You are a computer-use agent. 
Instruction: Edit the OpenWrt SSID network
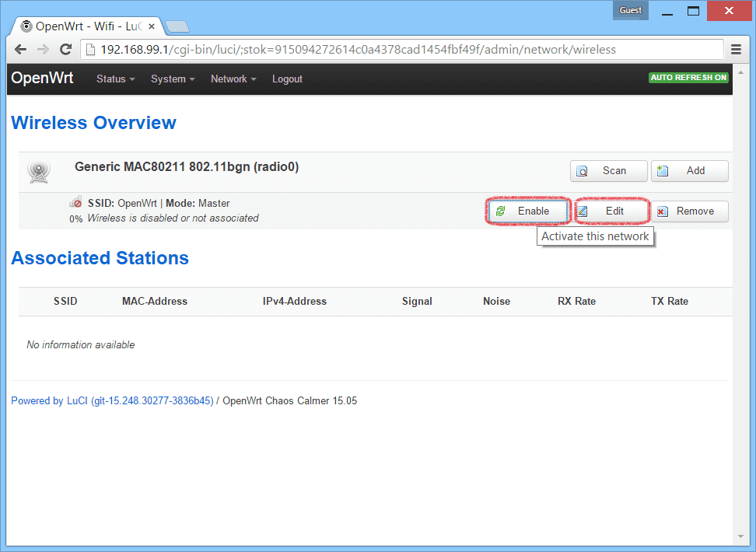pyautogui.click(x=611, y=211)
